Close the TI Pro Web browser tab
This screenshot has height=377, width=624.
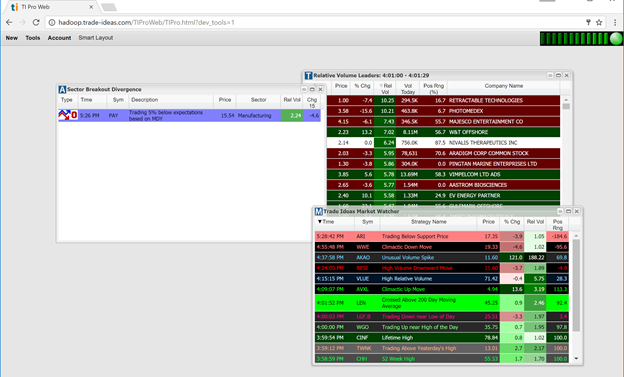(x=91, y=7)
